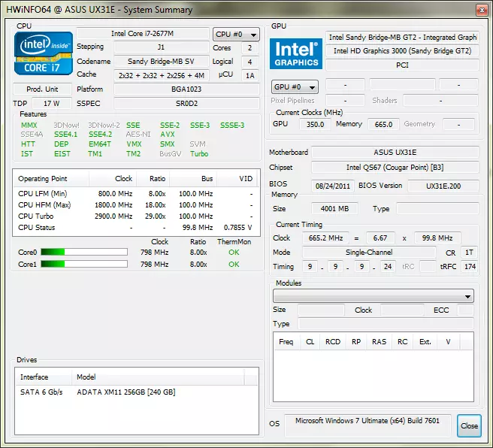Screen dimensions: 493x448
Task: Click the Logical processors count 4 field
Action: 250,62
